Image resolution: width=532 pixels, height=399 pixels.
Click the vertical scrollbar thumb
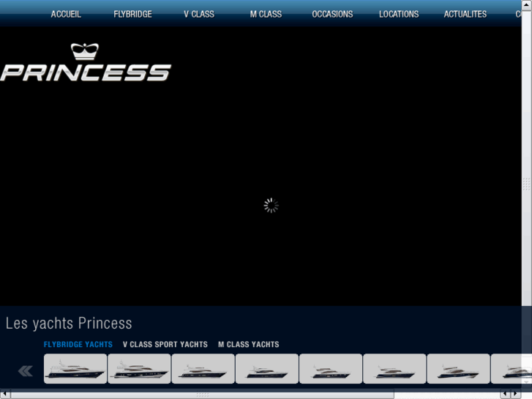pyautogui.click(x=527, y=184)
